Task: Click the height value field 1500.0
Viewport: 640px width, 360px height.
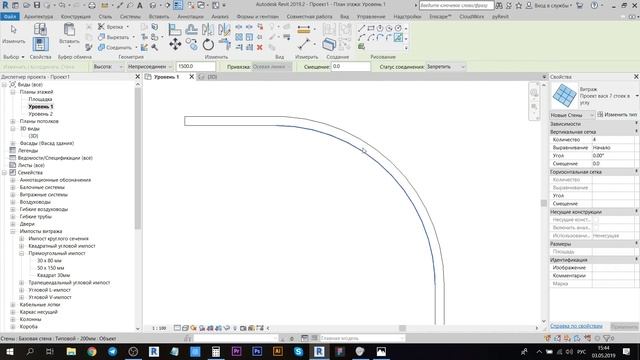Action: (x=196, y=67)
